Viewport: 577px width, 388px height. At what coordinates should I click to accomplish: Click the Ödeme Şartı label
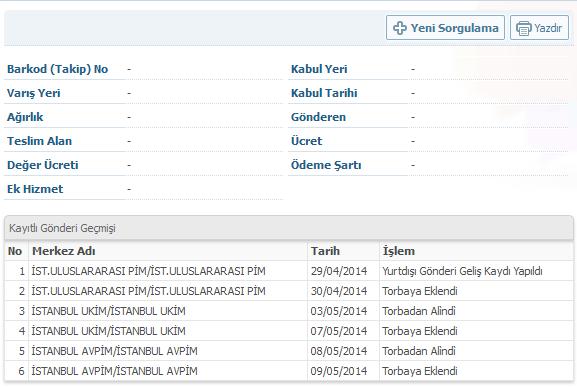[x=326, y=165]
